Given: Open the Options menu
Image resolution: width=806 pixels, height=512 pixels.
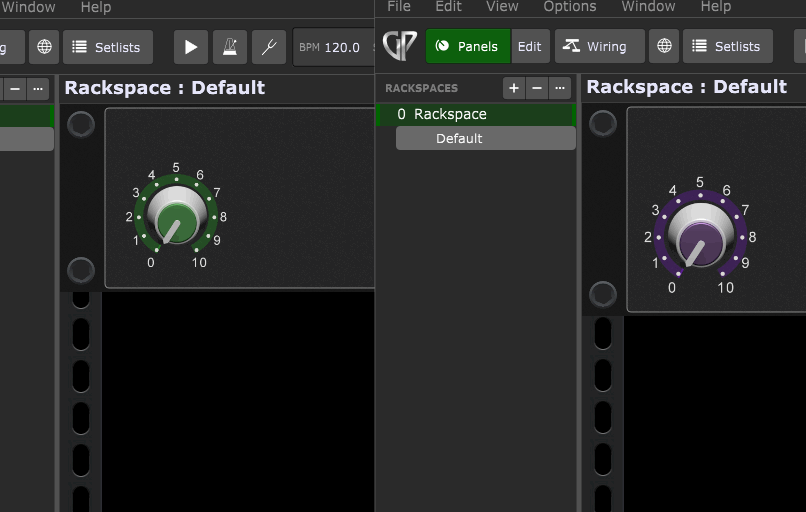Looking at the screenshot, I should (x=570, y=7).
